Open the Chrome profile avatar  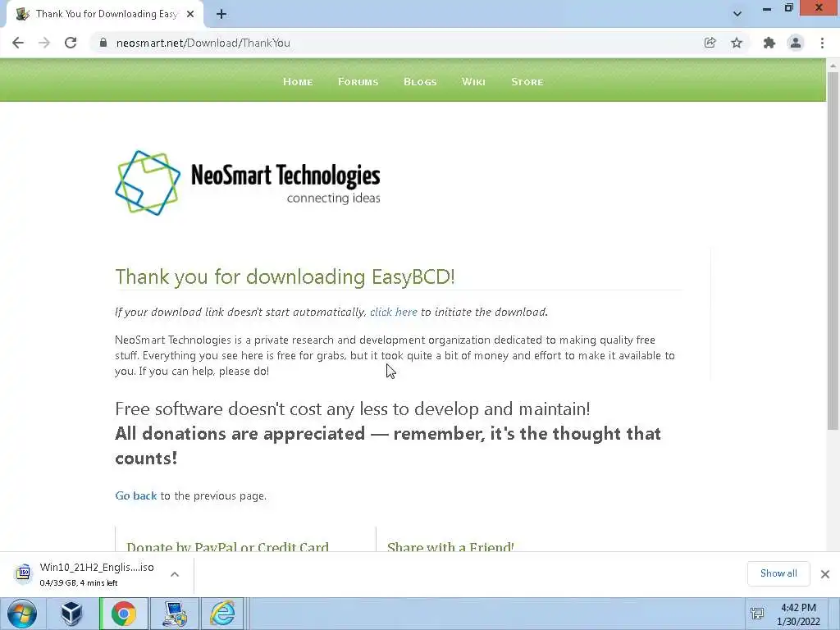796,43
